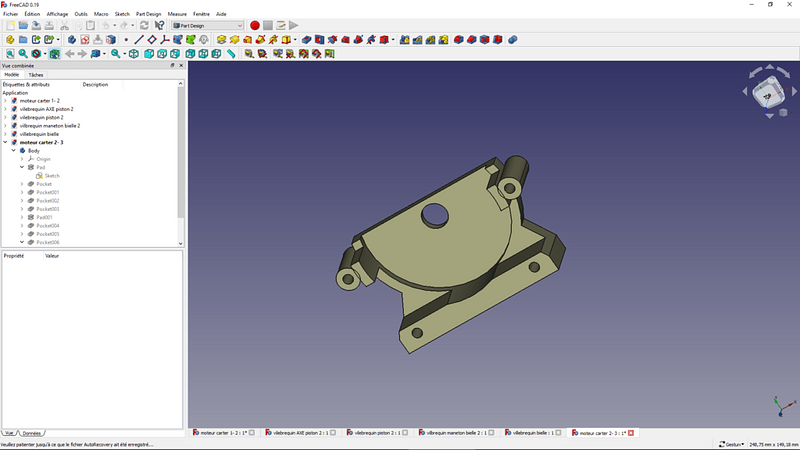Click the Isometric view cube icon
This screenshot has width=800, height=450.
tap(134, 54)
